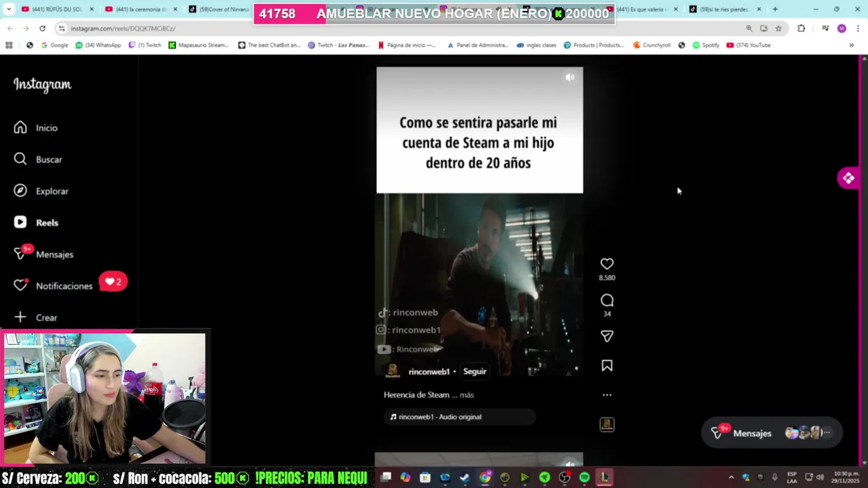The height and width of the screenshot is (488, 868).
Task: Open the 'ingles clases' bookmark
Action: coord(536,45)
